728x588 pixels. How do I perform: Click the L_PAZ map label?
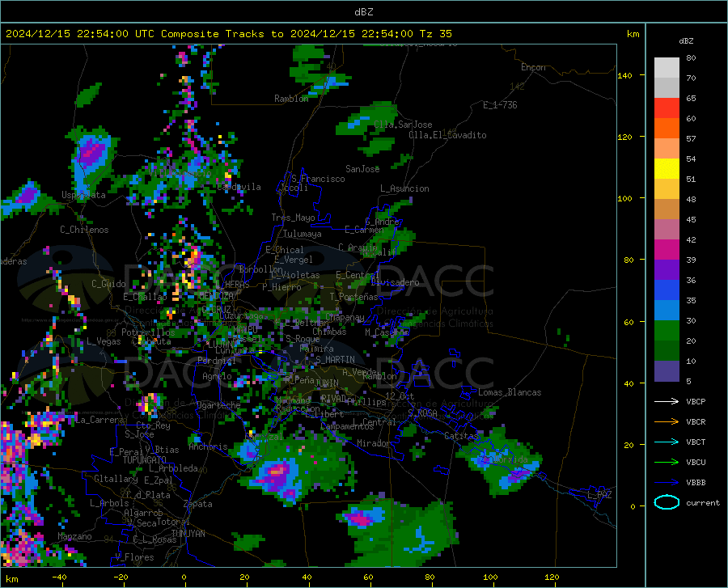click(x=599, y=495)
